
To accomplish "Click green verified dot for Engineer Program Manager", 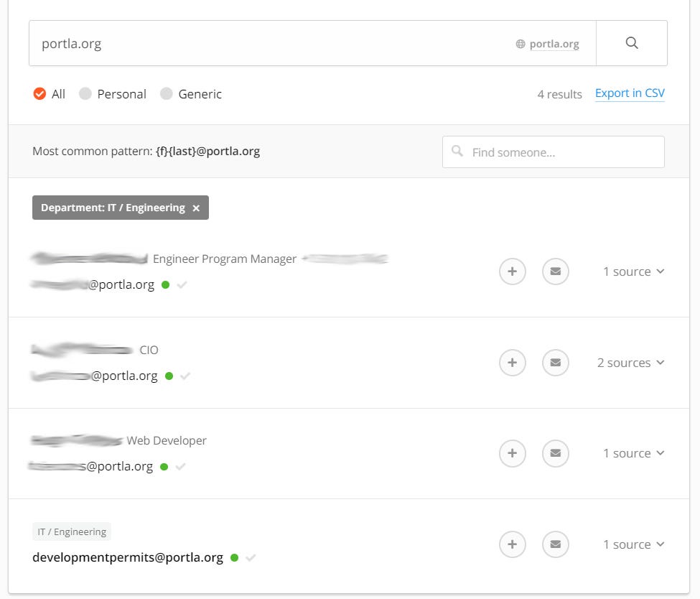I will tap(166, 284).
